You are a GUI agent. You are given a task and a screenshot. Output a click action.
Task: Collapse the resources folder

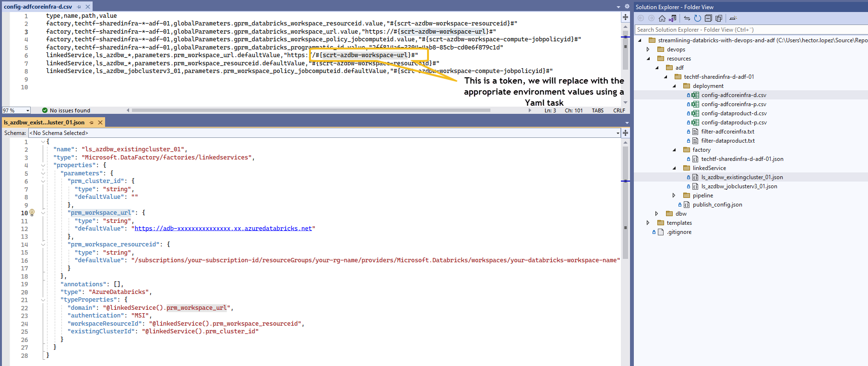[x=648, y=59]
